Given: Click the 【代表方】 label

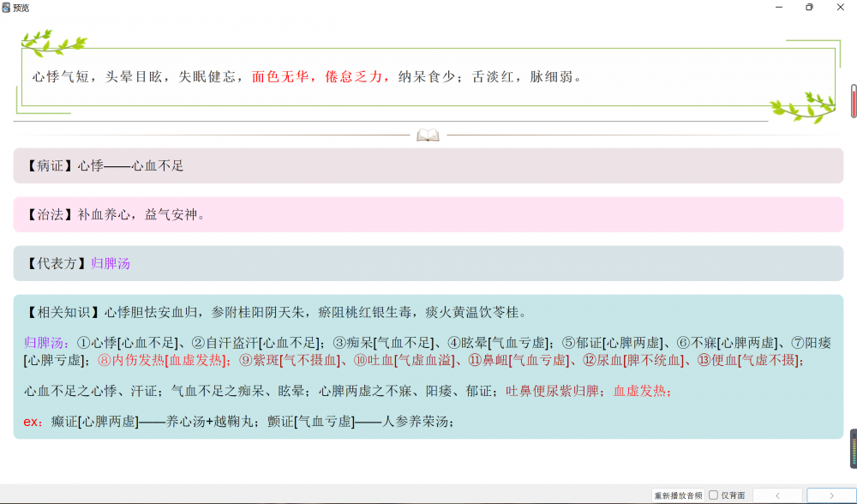Looking at the screenshot, I should [x=57, y=263].
